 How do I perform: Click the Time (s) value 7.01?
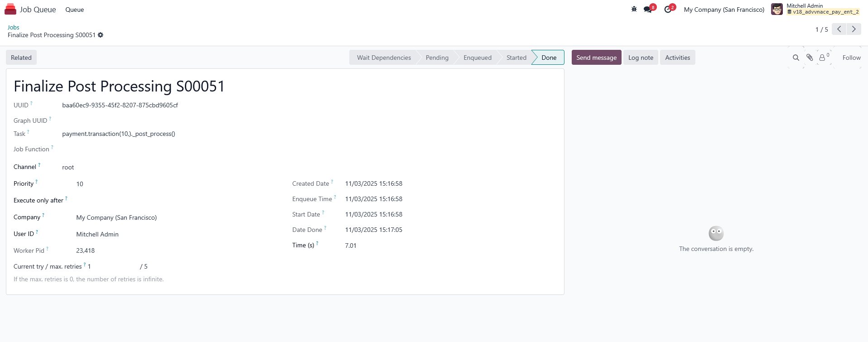click(x=351, y=246)
